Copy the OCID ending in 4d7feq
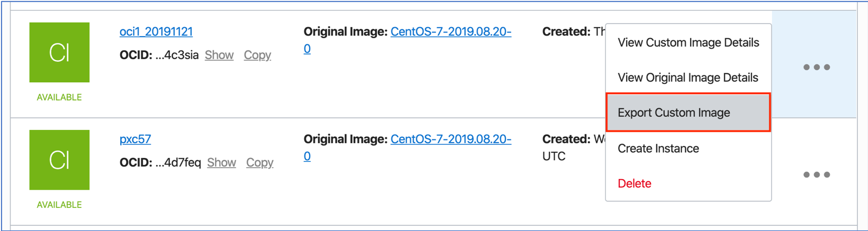The width and height of the screenshot is (868, 231). (260, 162)
